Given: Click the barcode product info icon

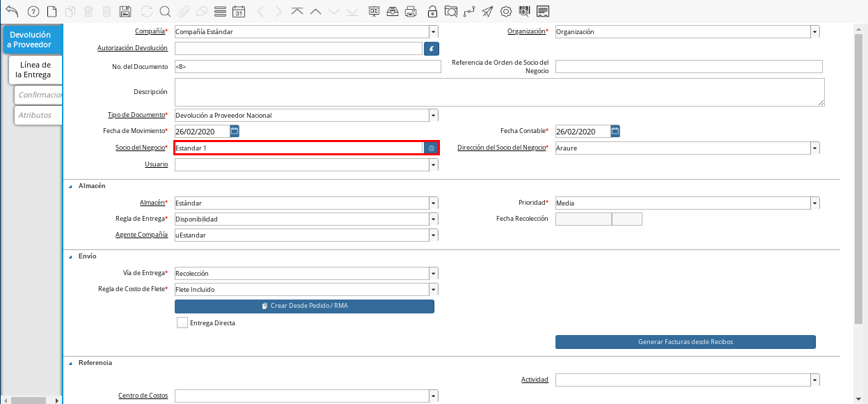Looking at the screenshot, I should tap(524, 11).
